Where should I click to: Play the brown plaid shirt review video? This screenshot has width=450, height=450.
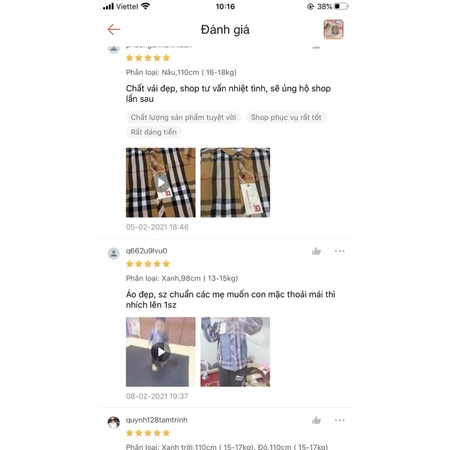click(161, 183)
